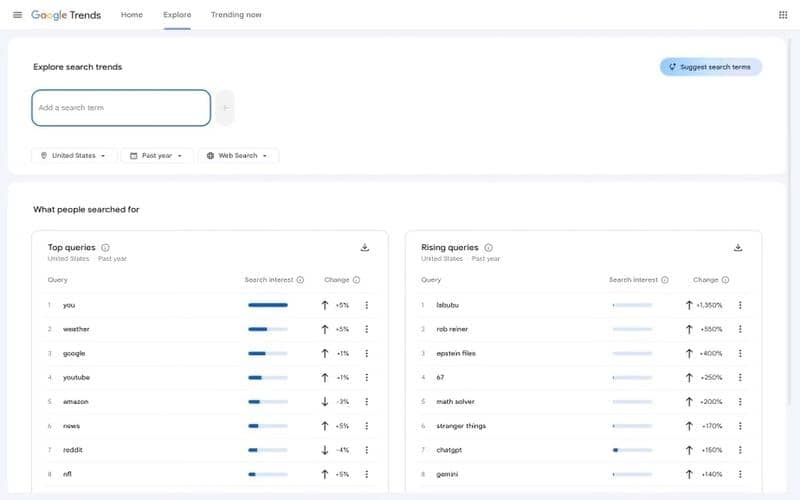Click the -3% change value for amazon
The height and width of the screenshot is (500, 800).
tap(342, 402)
